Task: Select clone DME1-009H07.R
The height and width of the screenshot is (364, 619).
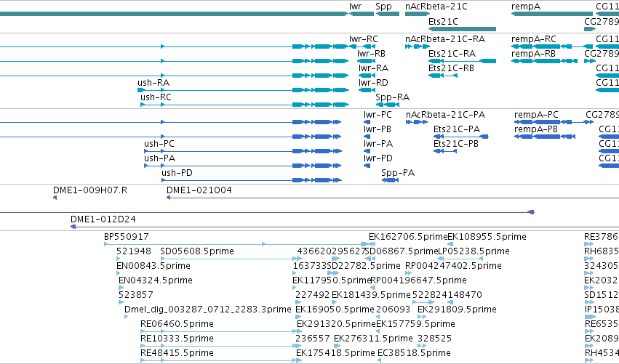Action: [90, 190]
